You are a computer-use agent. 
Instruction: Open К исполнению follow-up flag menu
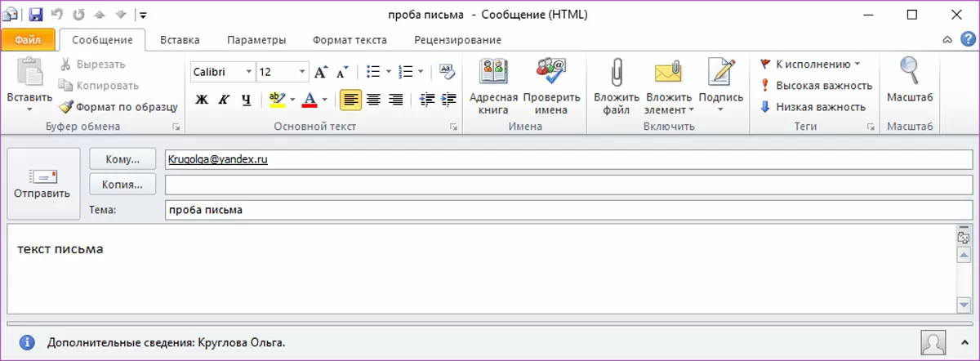[810, 64]
